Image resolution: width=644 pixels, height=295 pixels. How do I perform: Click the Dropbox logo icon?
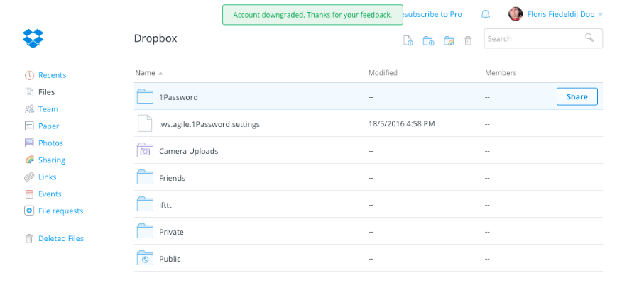tap(33, 38)
